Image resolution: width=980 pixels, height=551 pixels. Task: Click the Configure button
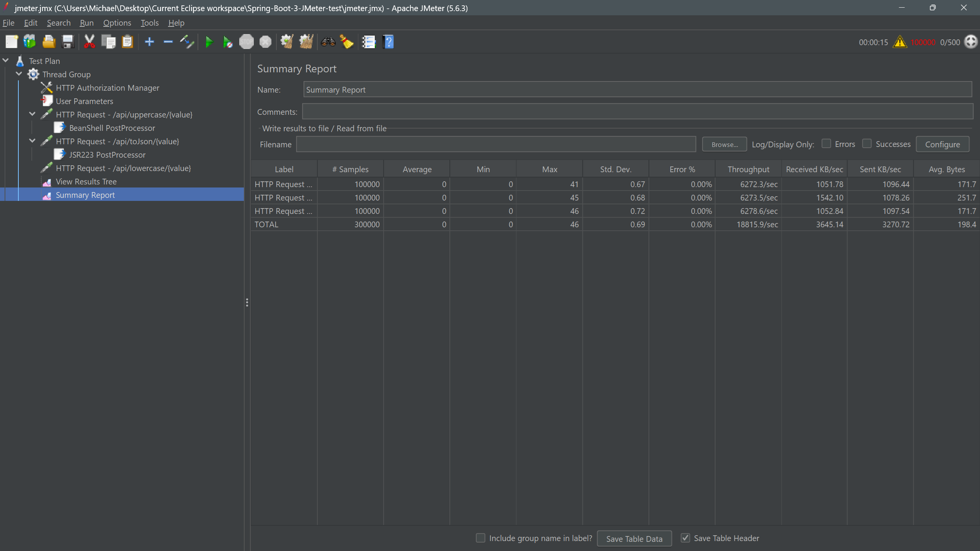click(942, 144)
